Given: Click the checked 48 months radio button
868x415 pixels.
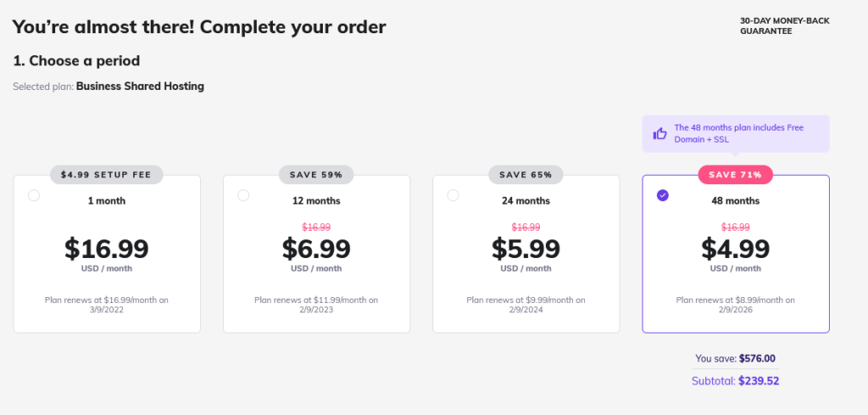Looking at the screenshot, I should (663, 195).
